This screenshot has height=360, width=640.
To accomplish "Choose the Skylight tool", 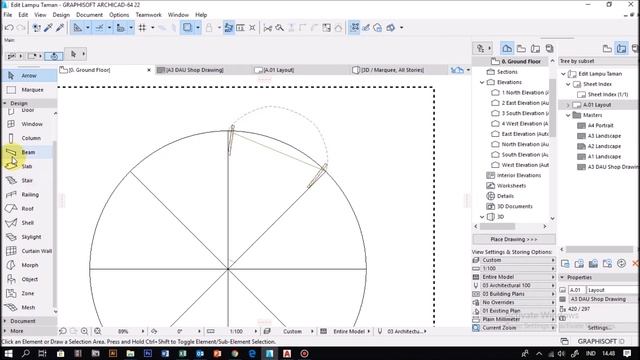I will [x=29, y=237].
